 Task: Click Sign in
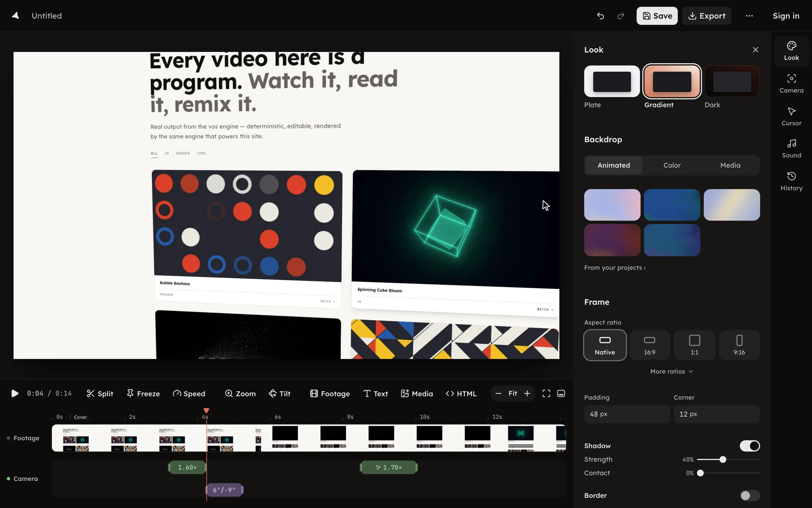(x=786, y=16)
